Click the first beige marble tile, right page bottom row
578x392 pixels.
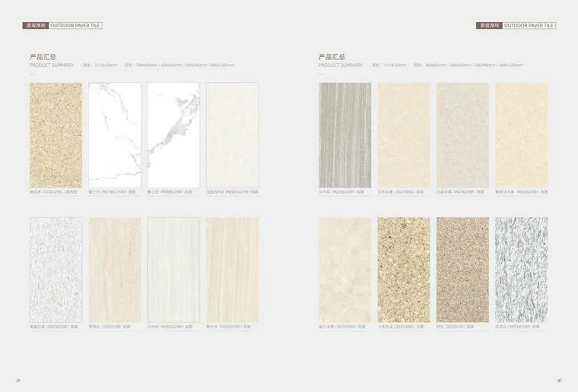tap(345, 270)
